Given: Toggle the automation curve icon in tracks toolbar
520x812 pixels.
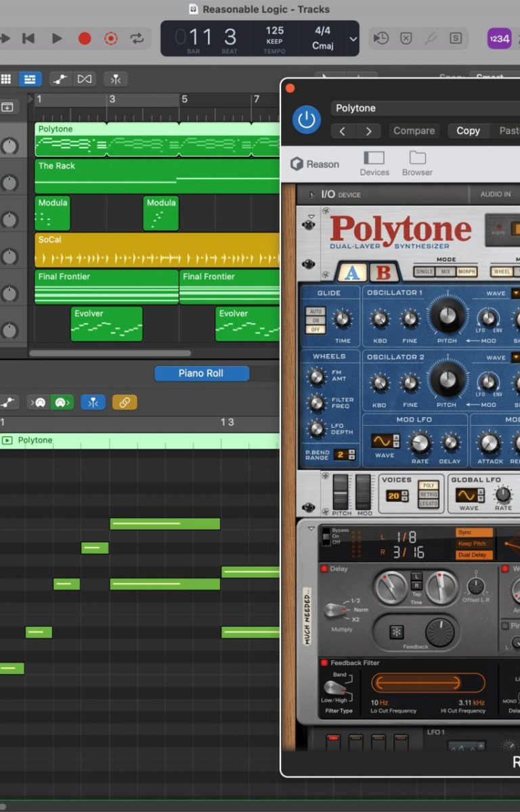Looking at the screenshot, I should pos(61,79).
